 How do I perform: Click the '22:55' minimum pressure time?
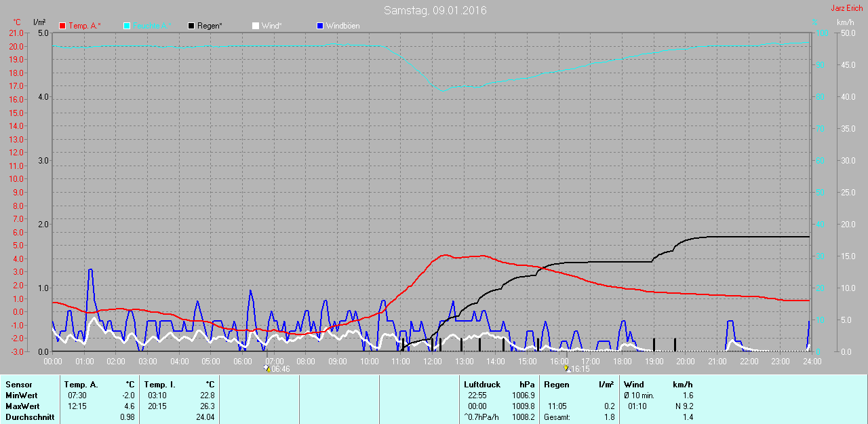(477, 396)
